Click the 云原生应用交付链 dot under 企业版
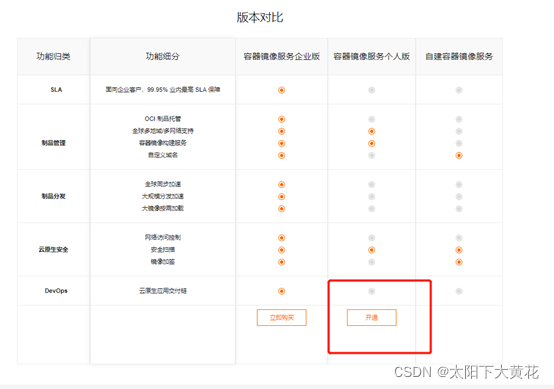The image size is (554, 389). 282,291
